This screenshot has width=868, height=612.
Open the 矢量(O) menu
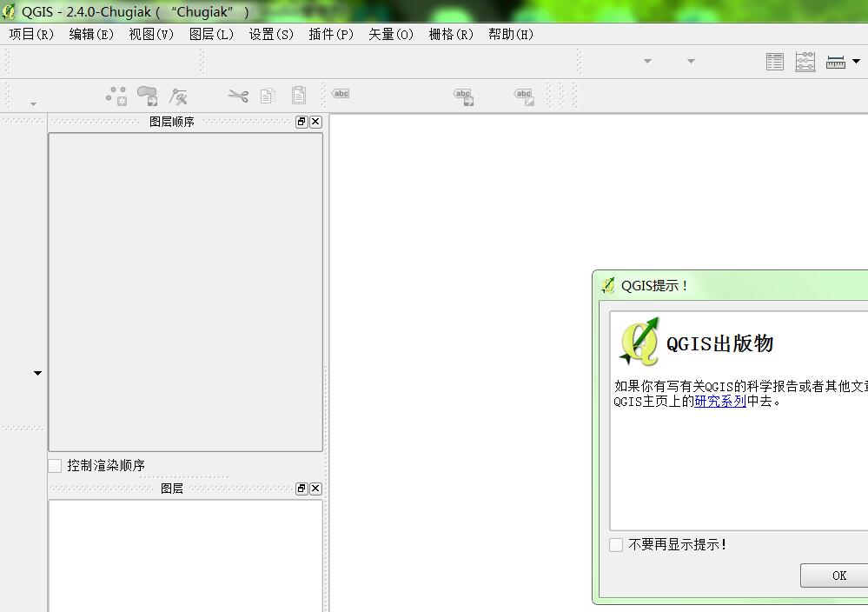click(x=391, y=35)
